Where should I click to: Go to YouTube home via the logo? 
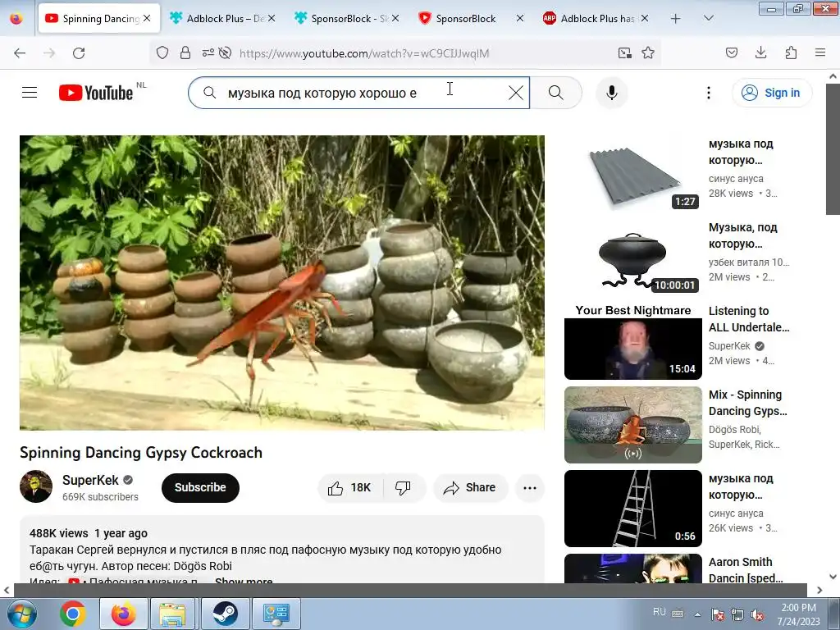click(96, 93)
